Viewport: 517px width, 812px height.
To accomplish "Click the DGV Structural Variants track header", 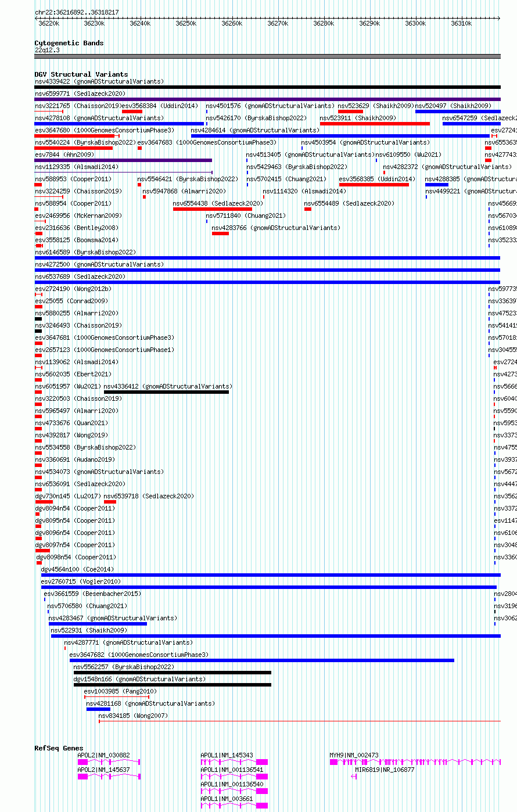I will [81, 74].
